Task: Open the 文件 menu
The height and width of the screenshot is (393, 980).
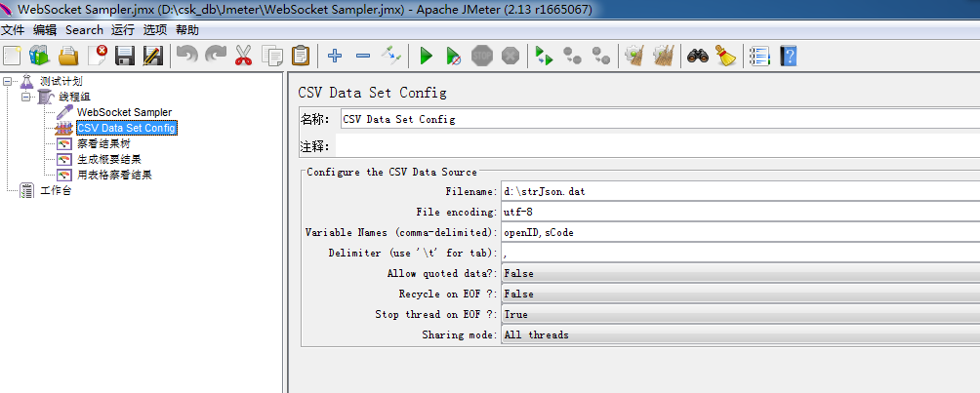Action: [13, 30]
